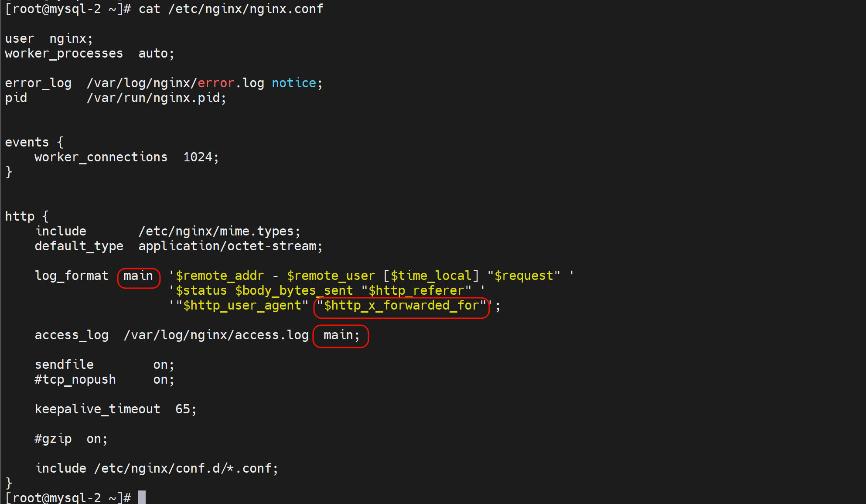Click the terminal cursor block at prompt
The width and height of the screenshot is (866, 504).
[142, 497]
